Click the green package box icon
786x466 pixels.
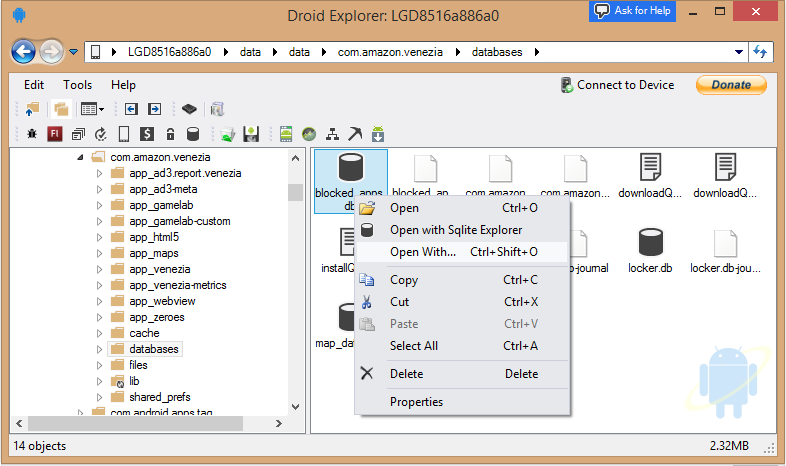(228, 134)
